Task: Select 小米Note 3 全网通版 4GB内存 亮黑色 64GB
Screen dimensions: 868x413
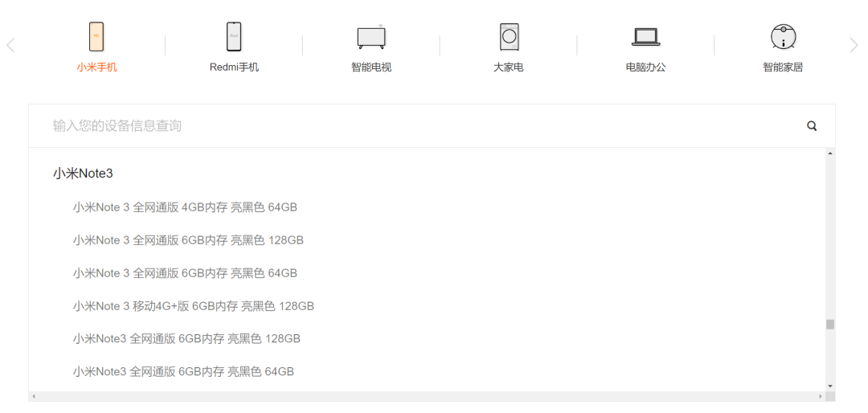Action: click(185, 207)
